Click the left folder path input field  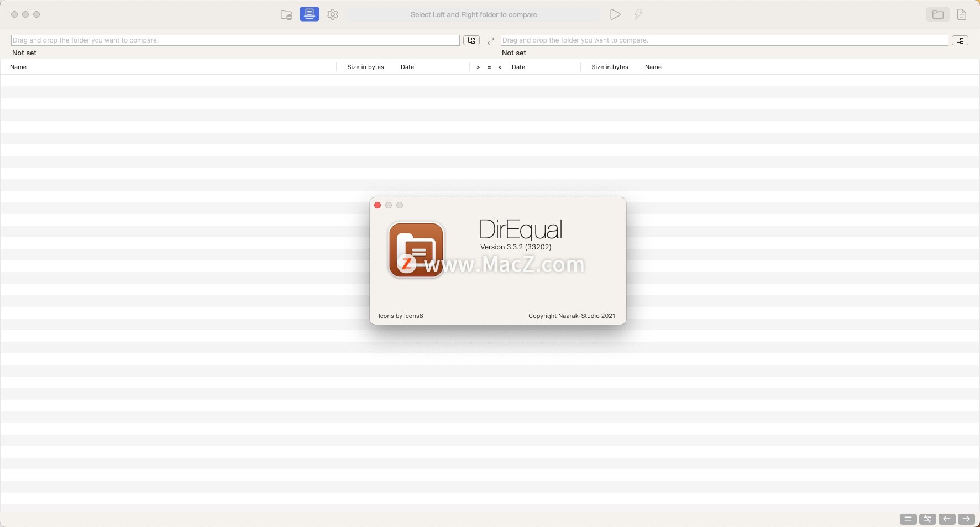click(x=235, y=40)
